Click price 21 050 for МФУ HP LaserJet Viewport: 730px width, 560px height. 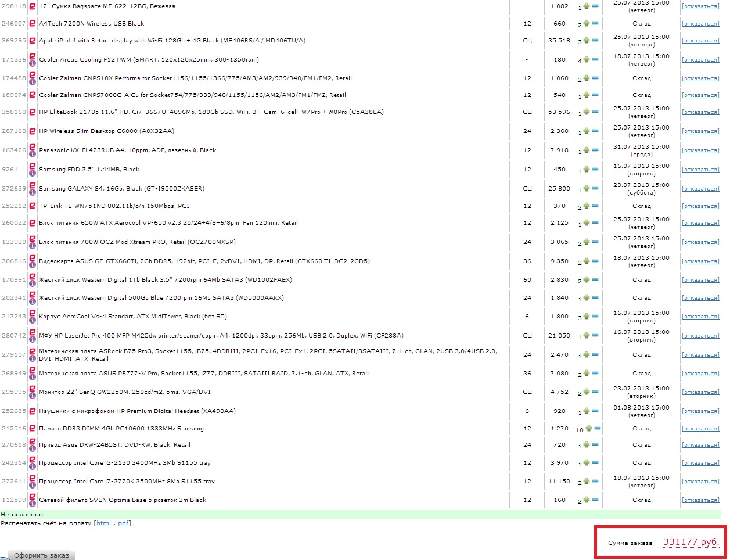(559, 336)
